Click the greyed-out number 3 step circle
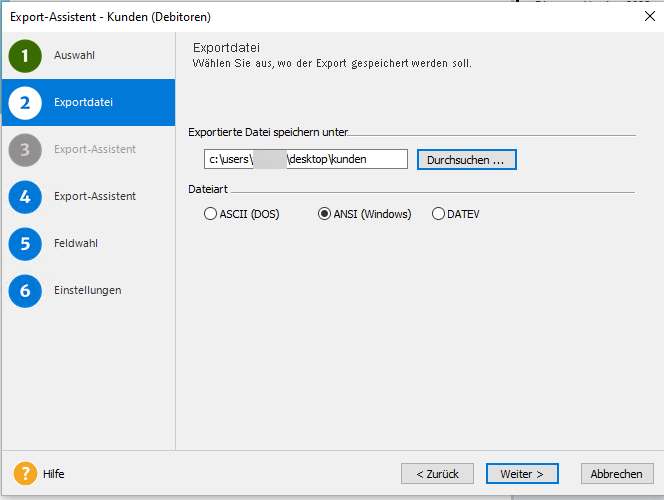664x500 pixels. point(25,150)
